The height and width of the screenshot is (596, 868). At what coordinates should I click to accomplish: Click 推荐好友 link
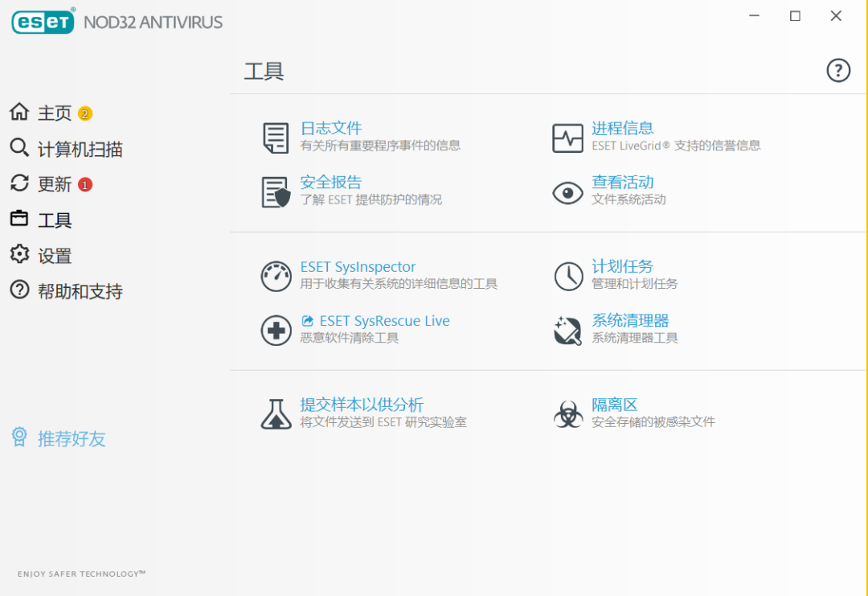pos(72,438)
